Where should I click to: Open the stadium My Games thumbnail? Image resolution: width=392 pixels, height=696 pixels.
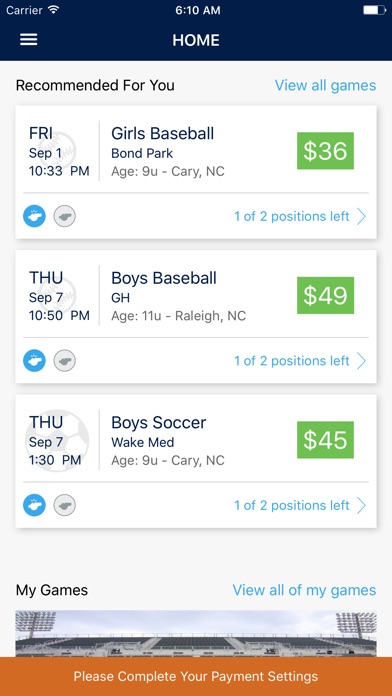[196, 634]
